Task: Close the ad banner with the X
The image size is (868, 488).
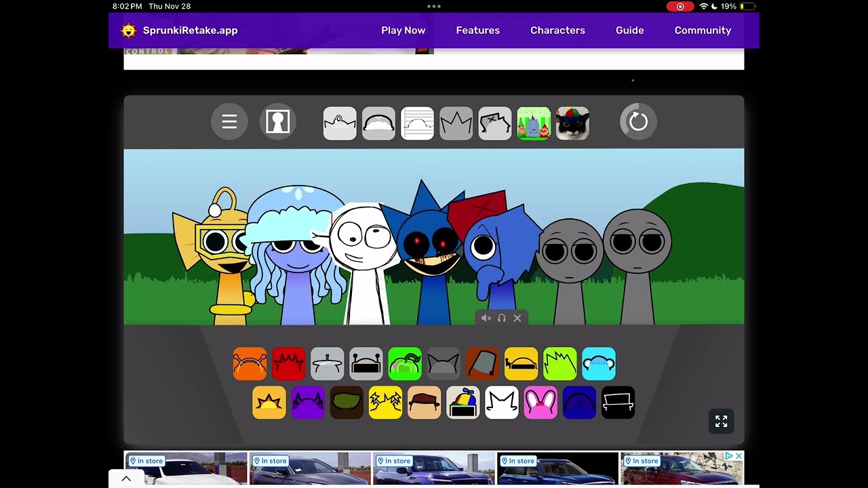Action: pyautogui.click(x=738, y=456)
